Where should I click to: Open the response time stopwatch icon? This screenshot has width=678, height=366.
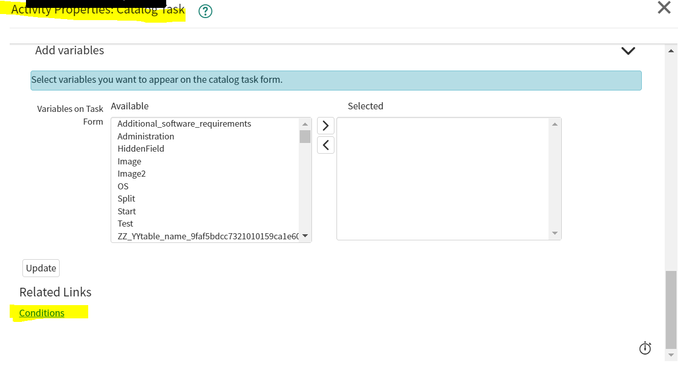coord(645,348)
